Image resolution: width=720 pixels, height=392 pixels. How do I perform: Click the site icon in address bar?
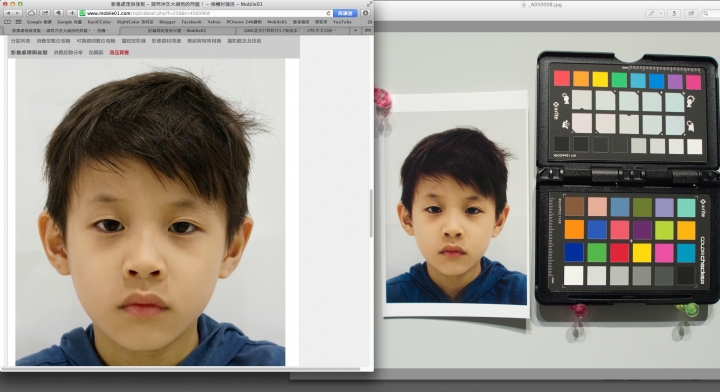tap(83, 13)
